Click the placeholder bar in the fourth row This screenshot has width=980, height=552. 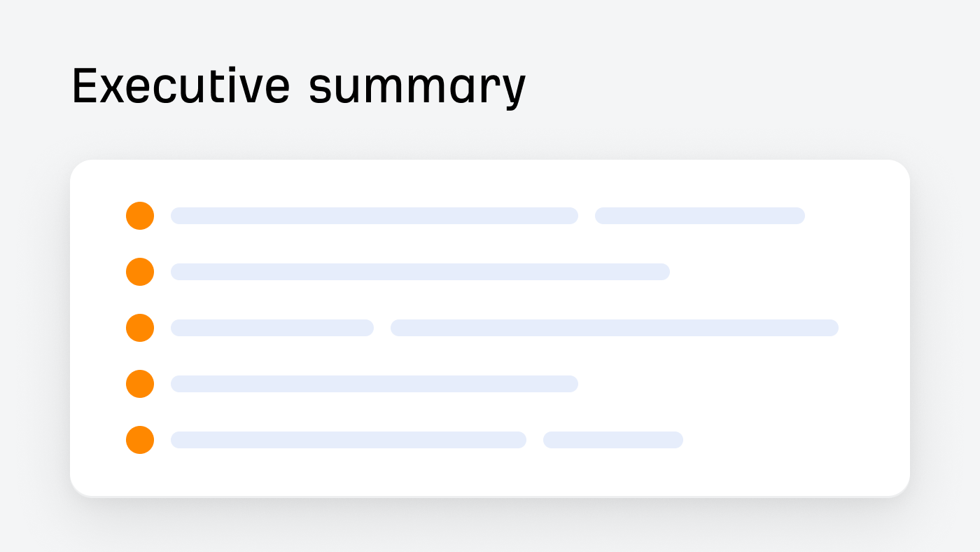pos(374,384)
